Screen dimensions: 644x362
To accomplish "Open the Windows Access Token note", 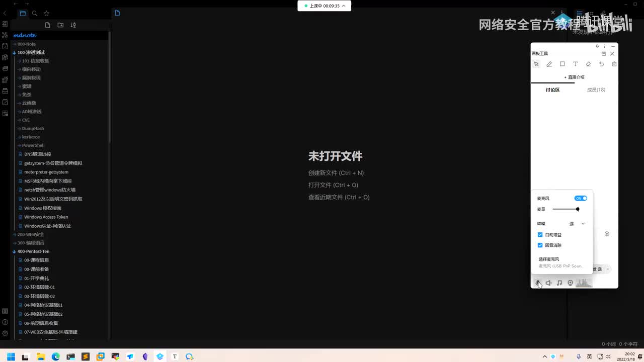I will click(46, 217).
